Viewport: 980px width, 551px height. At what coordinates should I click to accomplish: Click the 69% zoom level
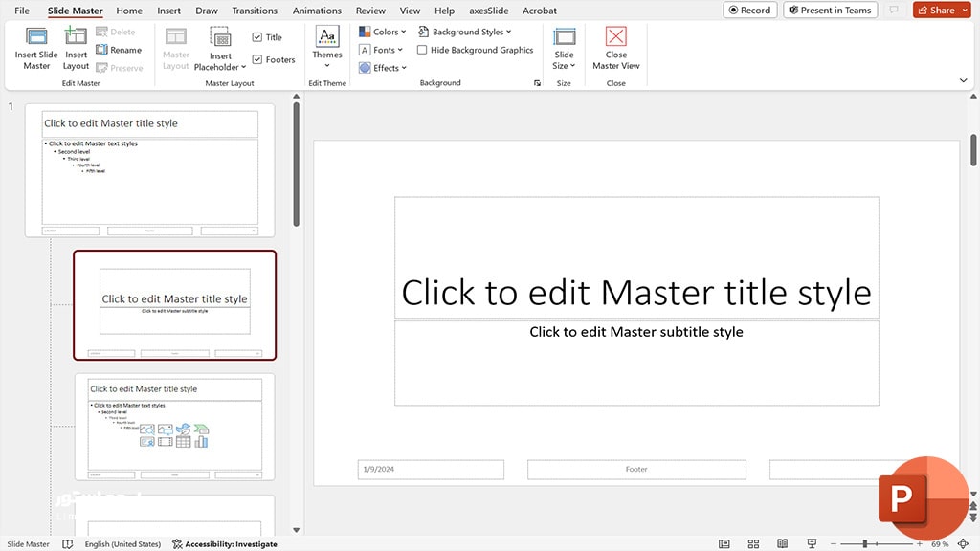[940, 544]
